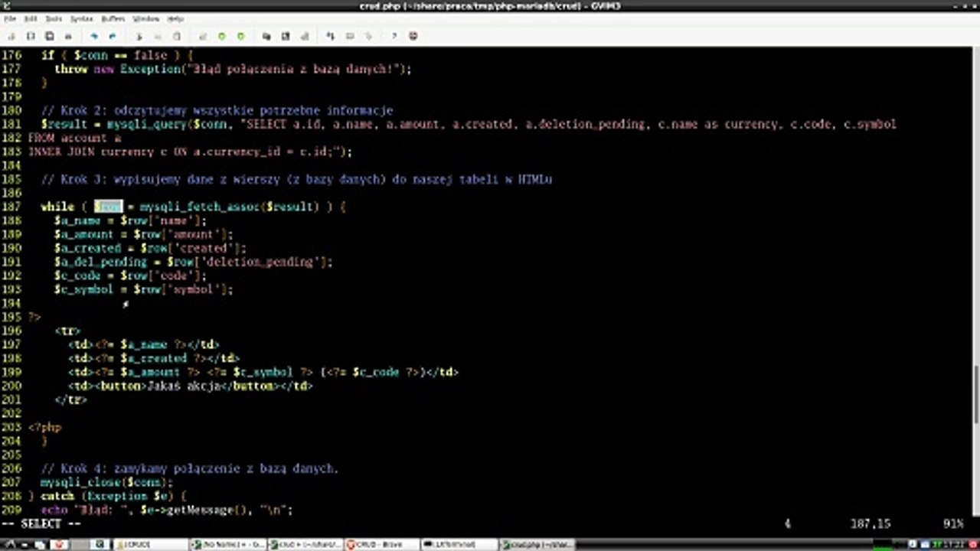Click the Find and Replace icon
This screenshot has height=551, width=980.
point(203,36)
